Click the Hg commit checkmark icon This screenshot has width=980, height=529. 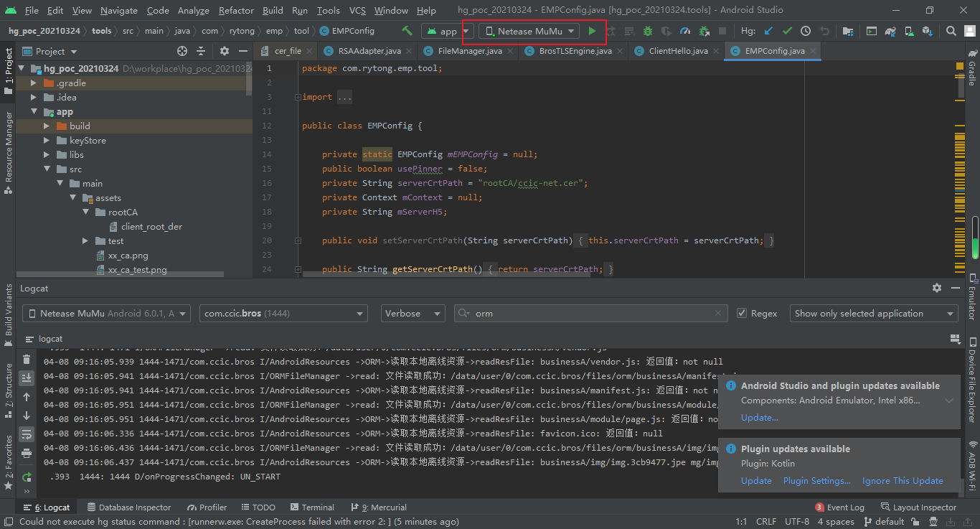click(x=787, y=31)
